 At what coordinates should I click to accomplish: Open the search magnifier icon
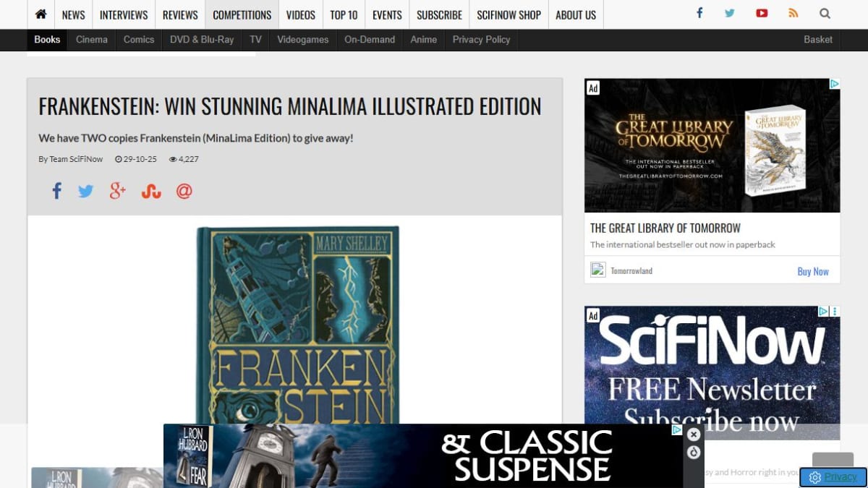click(825, 13)
